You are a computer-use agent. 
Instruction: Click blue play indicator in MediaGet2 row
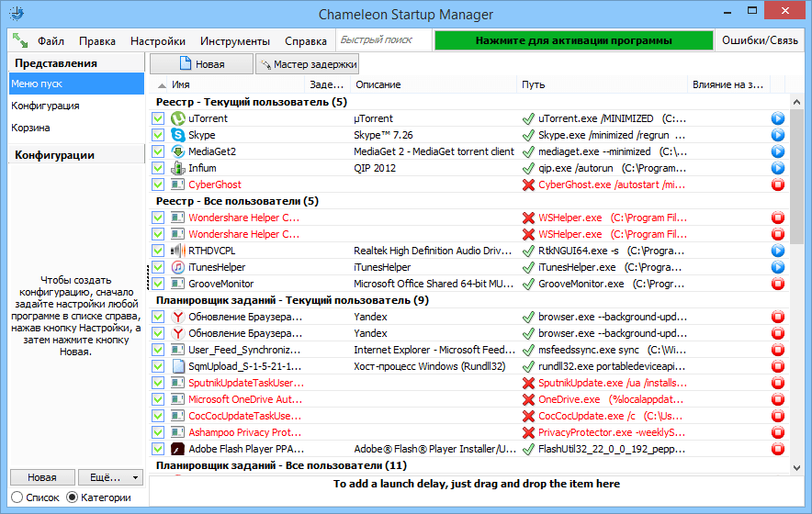tap(777, 151)
